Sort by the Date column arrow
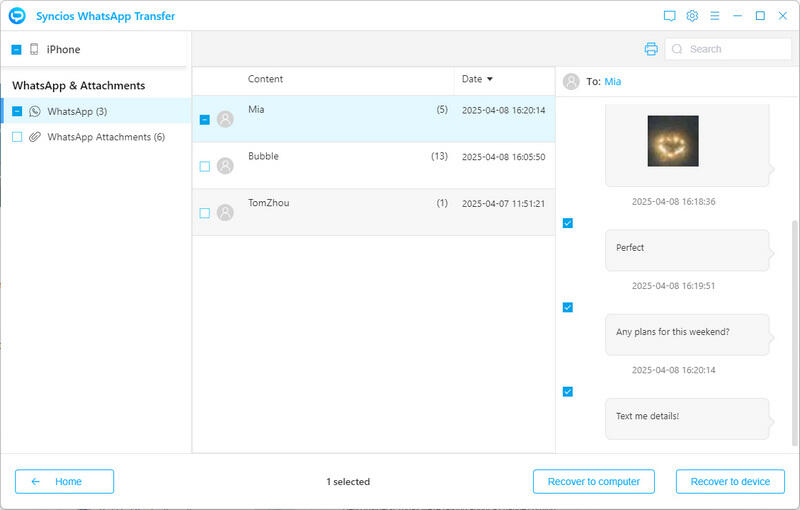 (490, 79)
